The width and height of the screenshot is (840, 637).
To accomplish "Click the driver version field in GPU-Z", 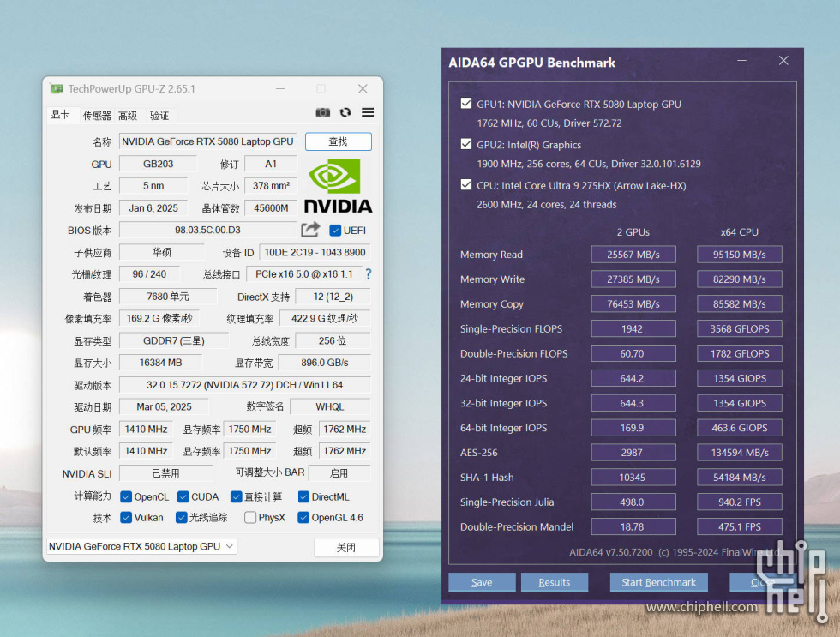I will (244, 385).
